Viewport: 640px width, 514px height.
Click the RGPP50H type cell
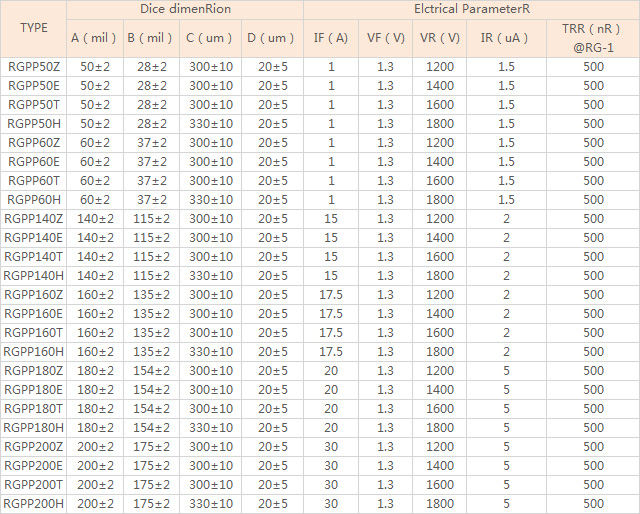34,124
